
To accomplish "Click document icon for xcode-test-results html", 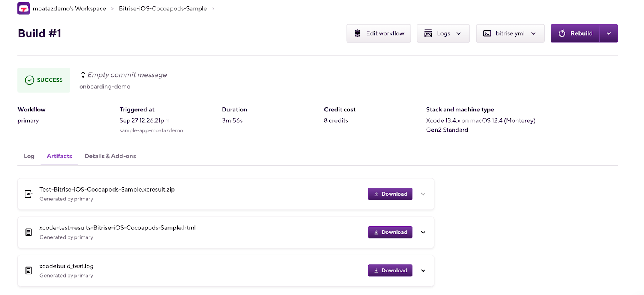I will [x=29, y=232].
